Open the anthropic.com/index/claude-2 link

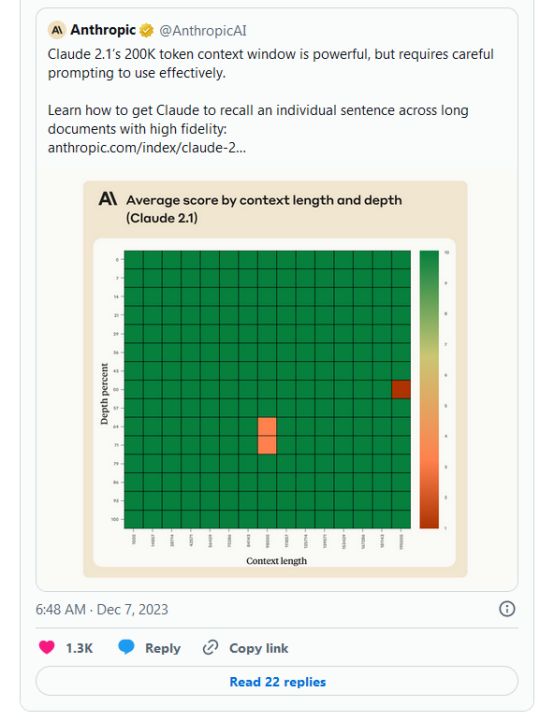point(147,147)
